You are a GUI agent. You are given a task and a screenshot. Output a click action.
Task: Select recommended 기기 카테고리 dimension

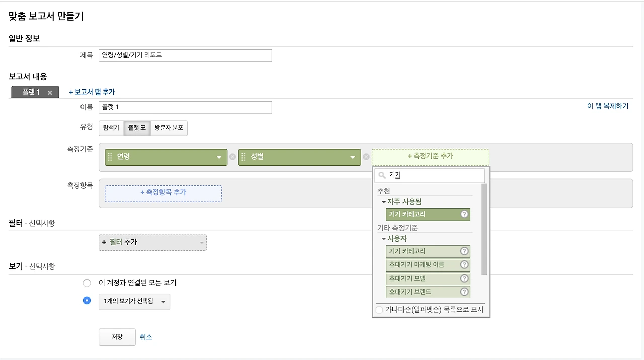click(428, 214)
